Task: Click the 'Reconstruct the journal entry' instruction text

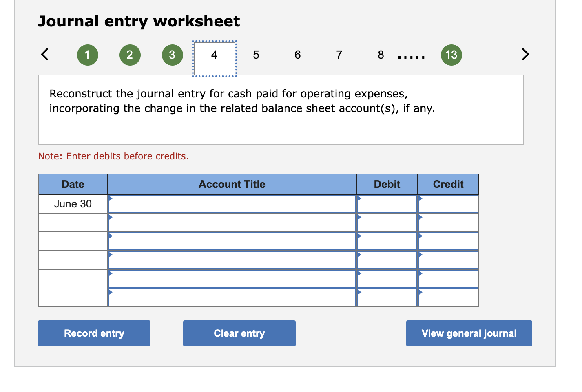Action: pyautogui.click(x=242, y=101)
